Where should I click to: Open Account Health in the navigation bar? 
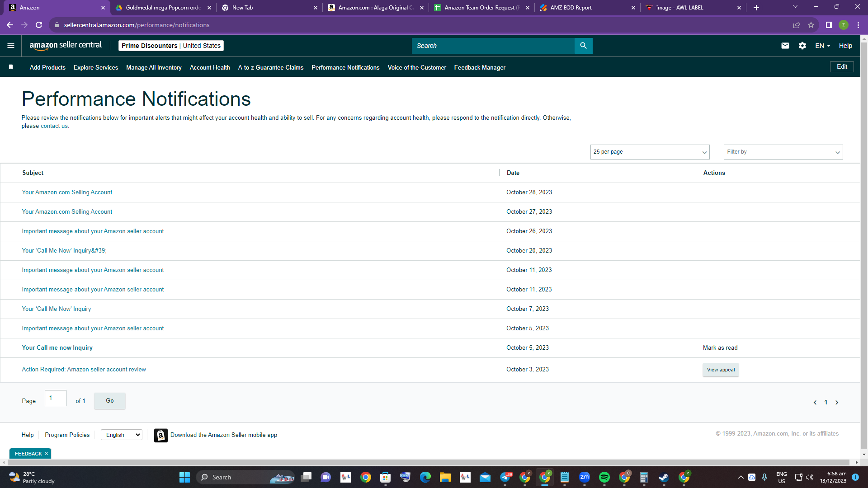point(210,67)
